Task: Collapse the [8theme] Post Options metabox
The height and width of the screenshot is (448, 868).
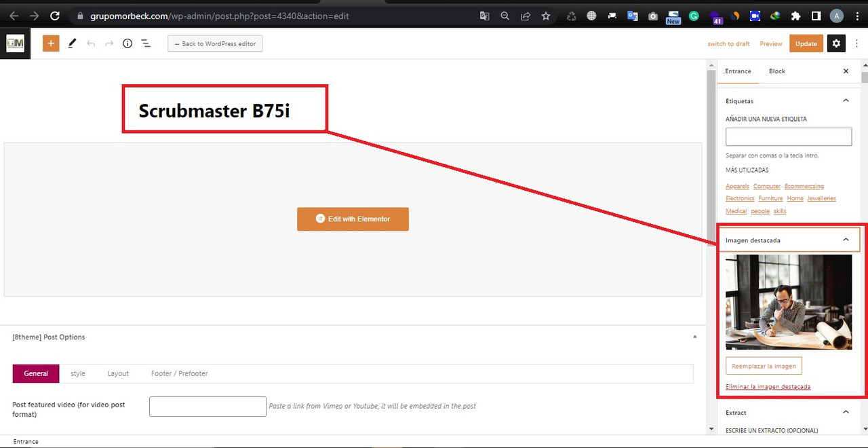Action: [x=694, y=337]
